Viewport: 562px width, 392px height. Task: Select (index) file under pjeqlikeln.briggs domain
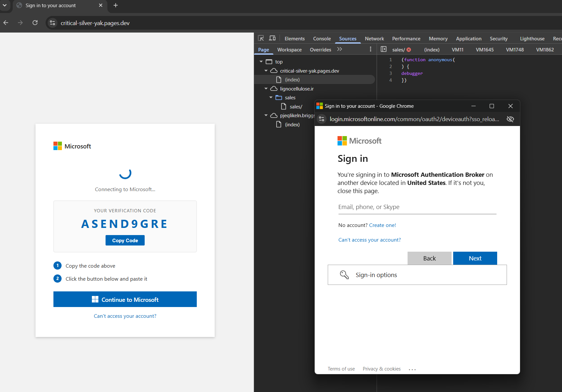pyautogui.click(x=292, y=125)
